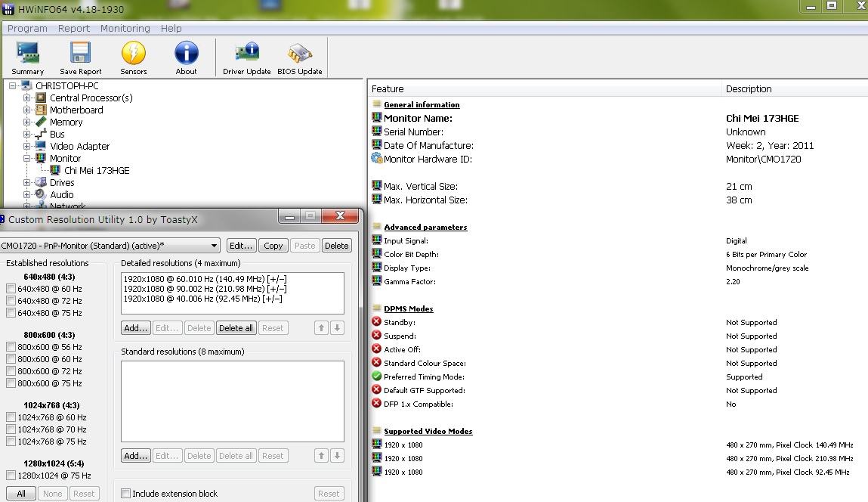
Task: Expand the Bus node
Action: point(26,134)
